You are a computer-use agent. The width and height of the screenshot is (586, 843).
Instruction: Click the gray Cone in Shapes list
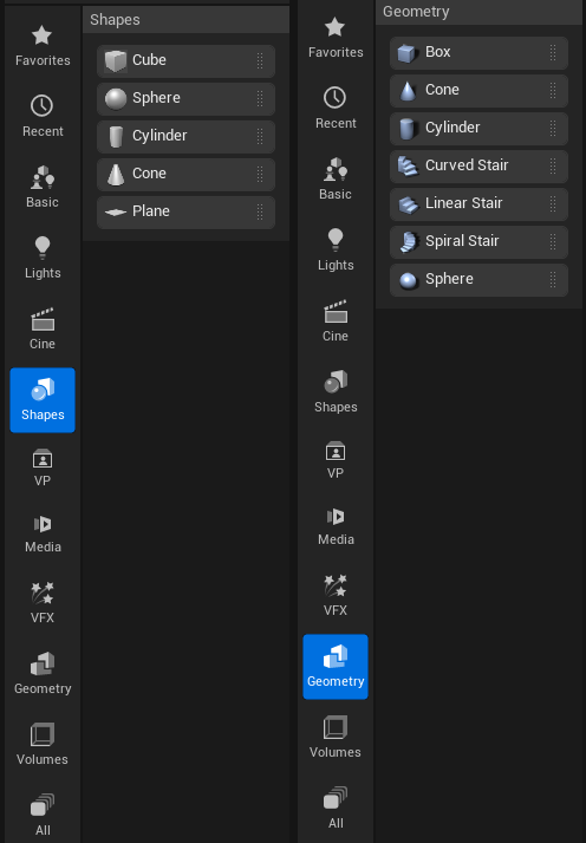116,174
